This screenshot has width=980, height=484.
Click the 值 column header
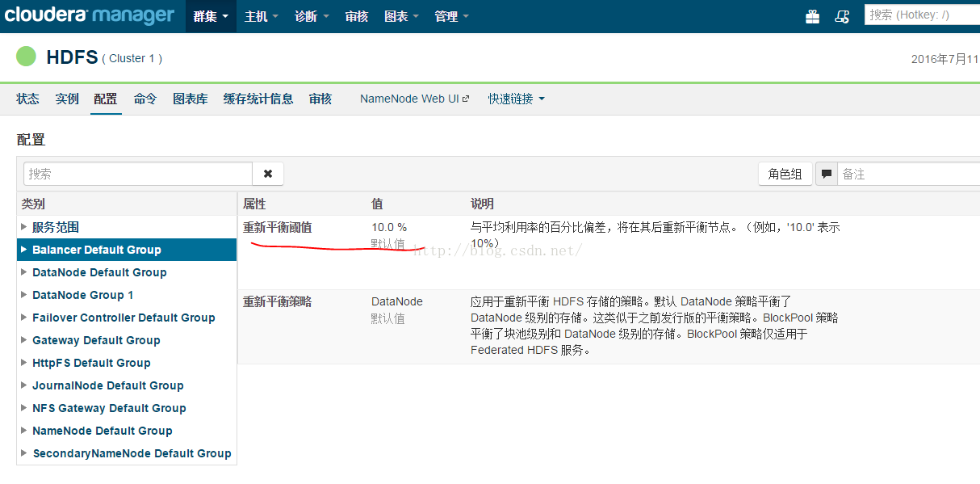click(x=377, y=204)
